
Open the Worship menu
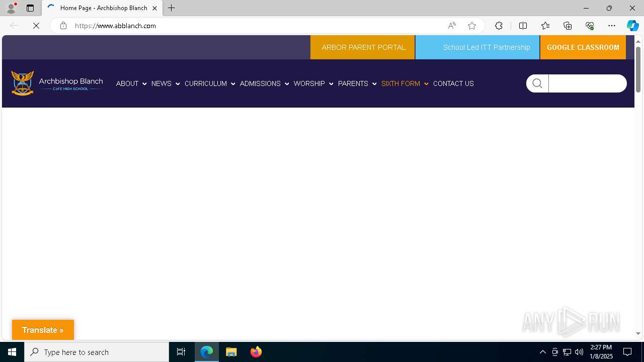[x=309, y=83]
